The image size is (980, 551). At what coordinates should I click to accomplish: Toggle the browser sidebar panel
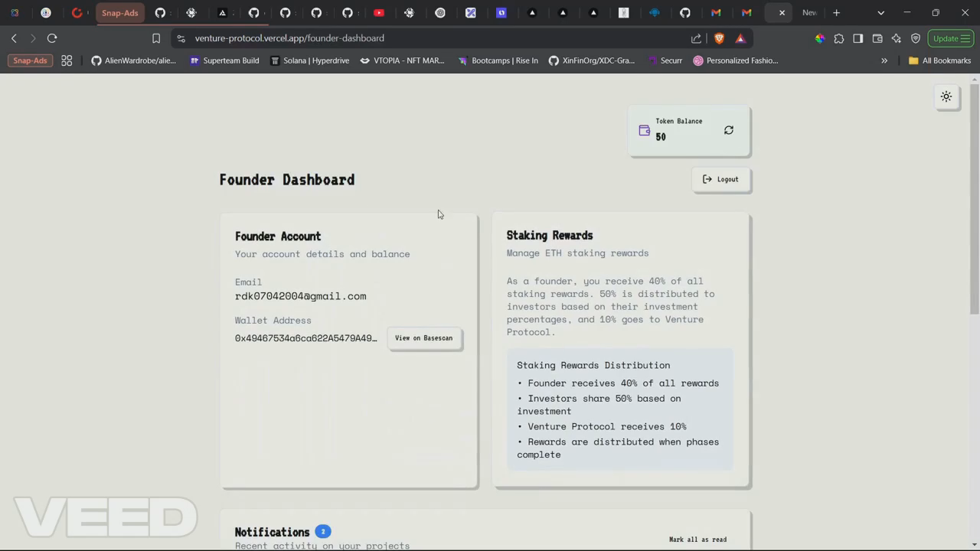click(x=858, y=38)
